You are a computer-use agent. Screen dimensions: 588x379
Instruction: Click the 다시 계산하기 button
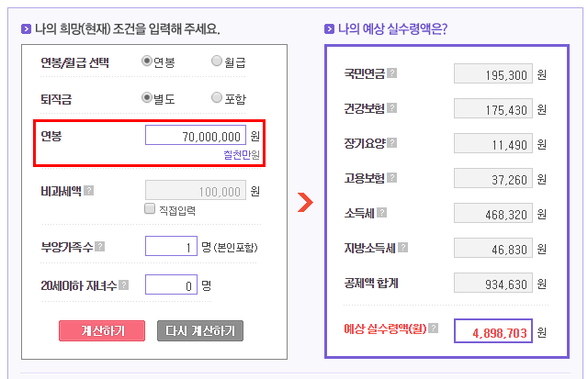click(200, 330)
